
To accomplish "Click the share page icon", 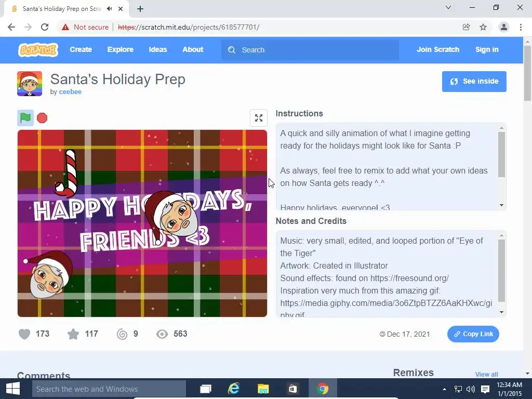I will coord(467,27).
